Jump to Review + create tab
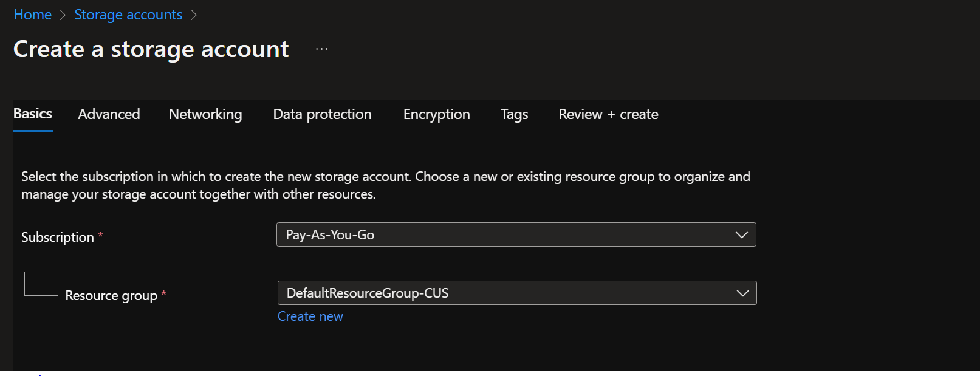Viewport: 980px width, 376px height. tap(608, 114)
